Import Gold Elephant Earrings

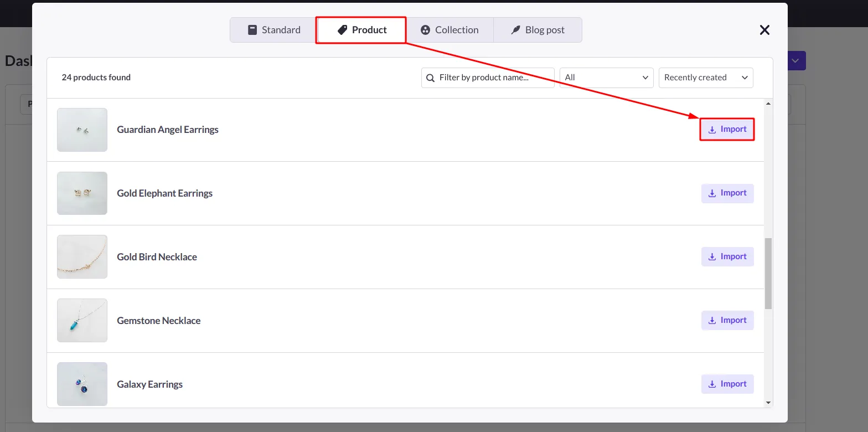pos(727,193)
